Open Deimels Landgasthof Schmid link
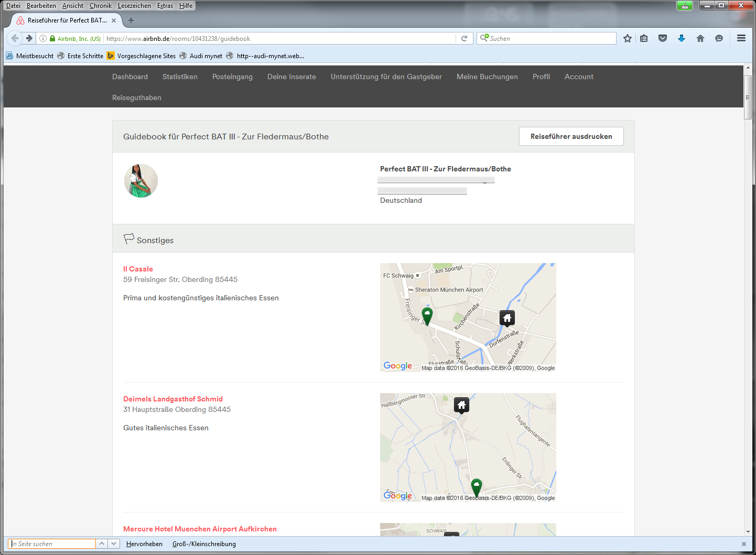 (x=173, y=399)
